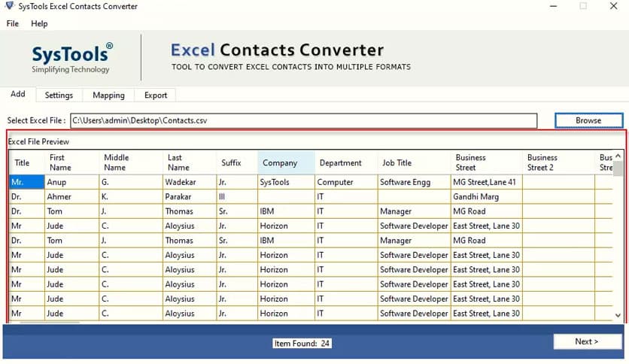Click the 'Item Found: 24' status label
The image size is (629, 364).
302,344
